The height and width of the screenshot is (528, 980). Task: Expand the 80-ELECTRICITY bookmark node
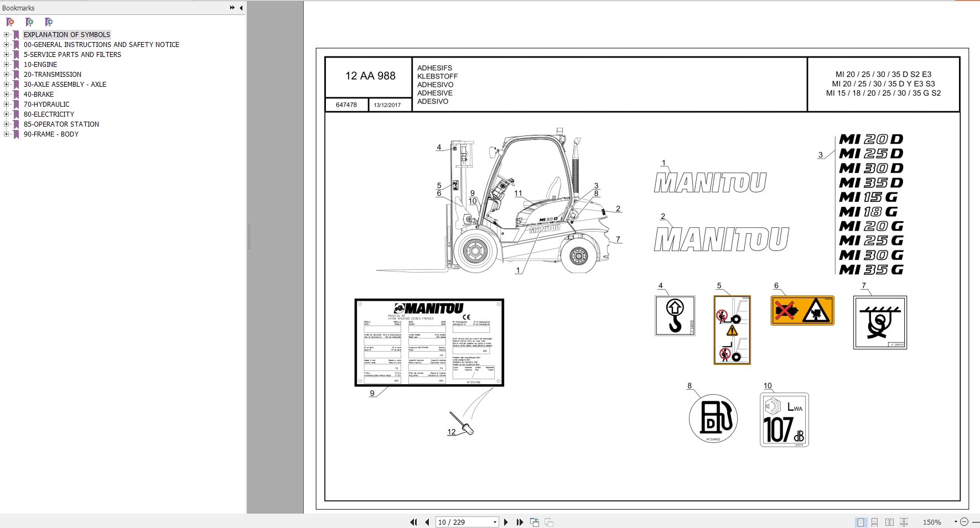pos(6,114)
